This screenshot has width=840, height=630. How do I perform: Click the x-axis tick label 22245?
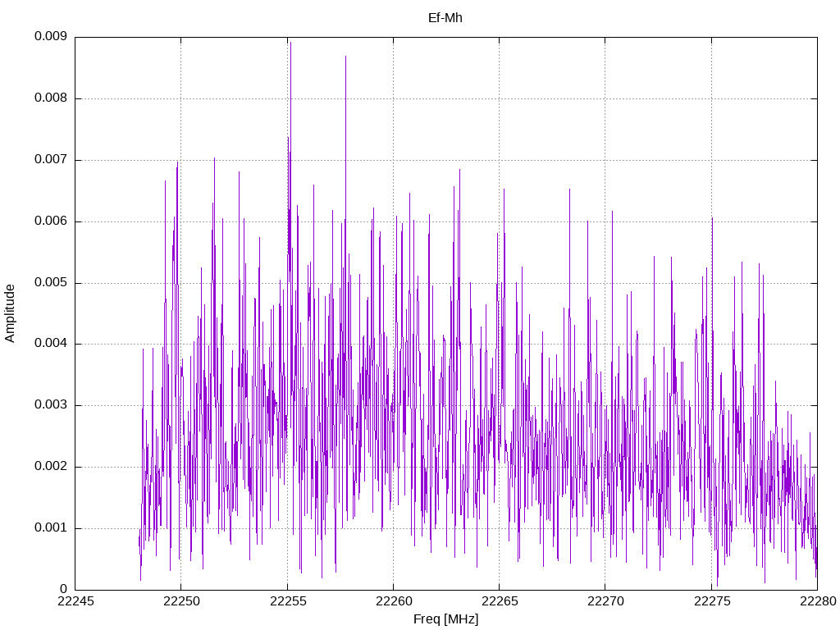click(x=75, y=601)
